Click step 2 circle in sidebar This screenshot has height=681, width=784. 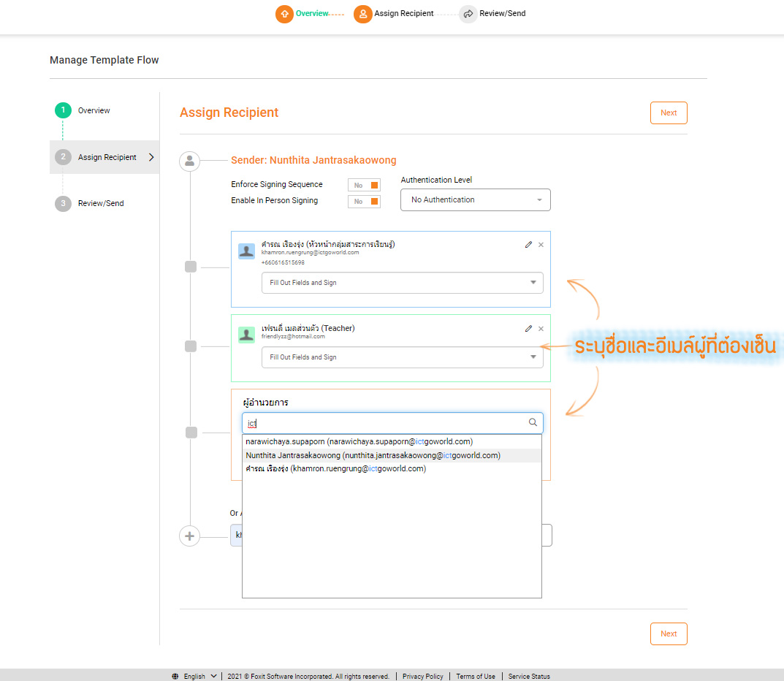pos(63,157)
